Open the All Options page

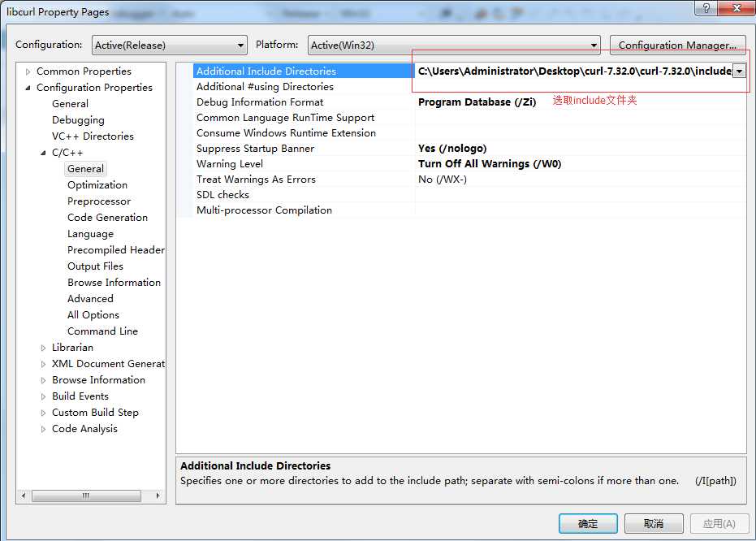click(93, 315)
